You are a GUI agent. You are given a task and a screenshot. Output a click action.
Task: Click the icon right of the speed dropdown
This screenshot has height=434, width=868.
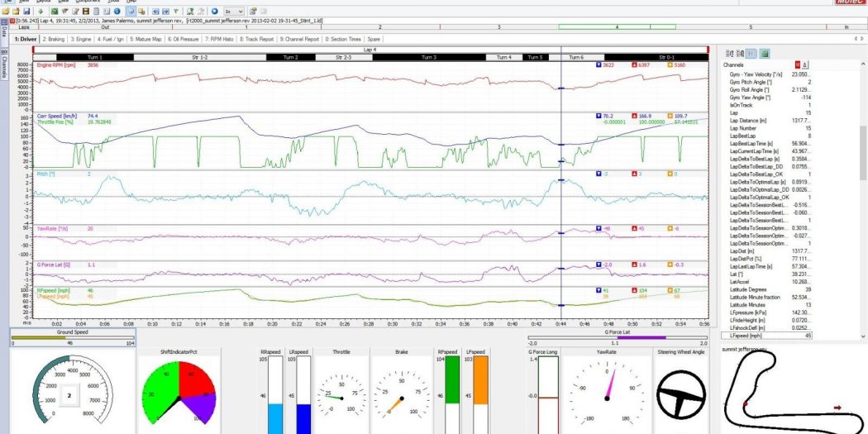coord(252,11)
